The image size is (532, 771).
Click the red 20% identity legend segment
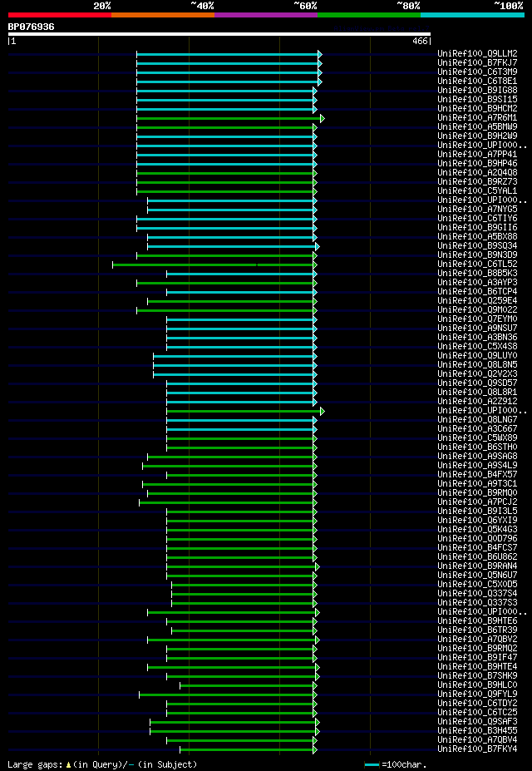coord(60,15)
